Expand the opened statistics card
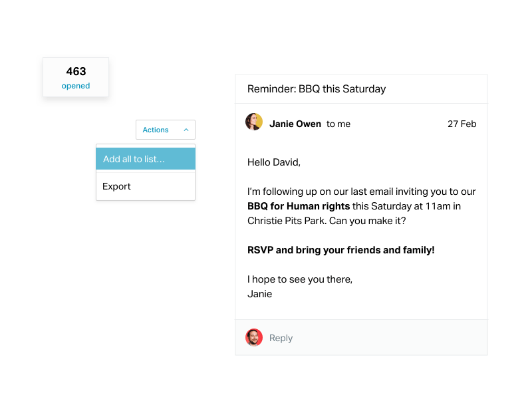The image size is (532, 399). [x=76, y=78]
